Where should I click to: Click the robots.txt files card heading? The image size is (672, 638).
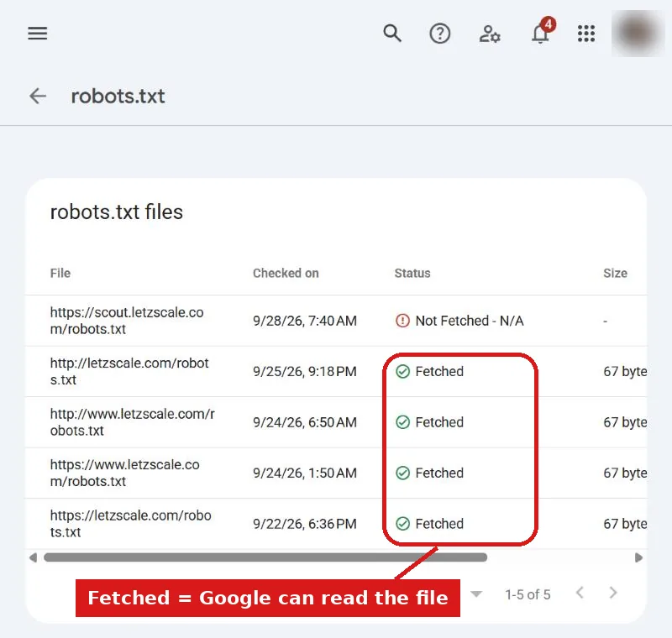(x=117, y=212)
